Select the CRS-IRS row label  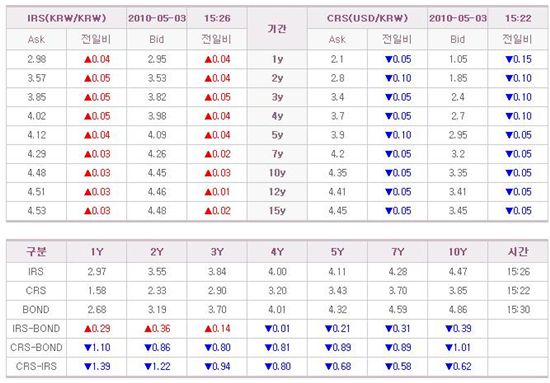(36, 367)
